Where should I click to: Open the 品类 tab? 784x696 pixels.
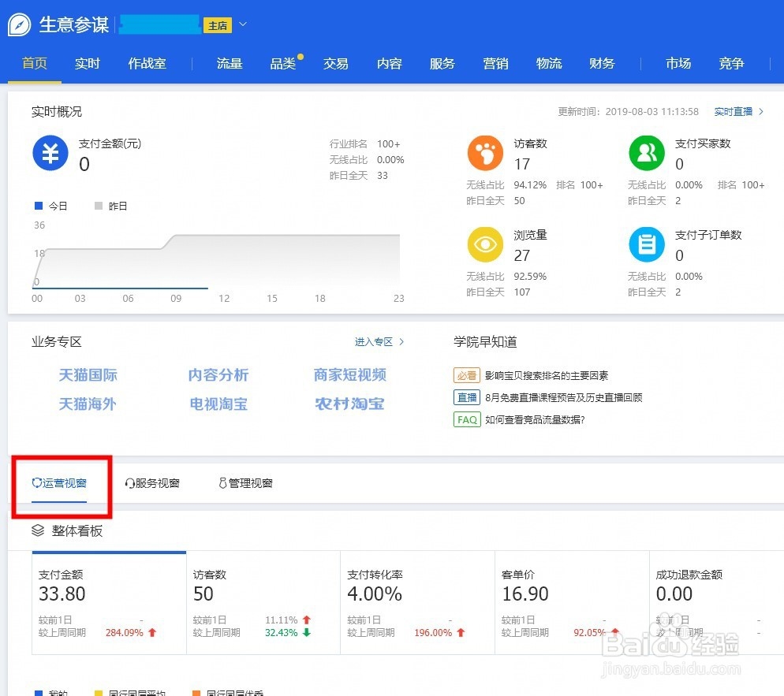pyautogui.click(x=283, y=64)
